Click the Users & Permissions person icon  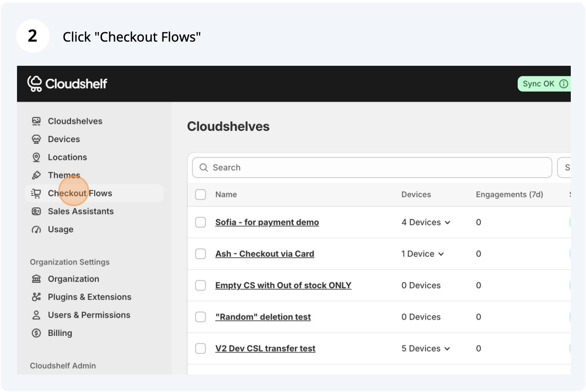coord(36,315)
